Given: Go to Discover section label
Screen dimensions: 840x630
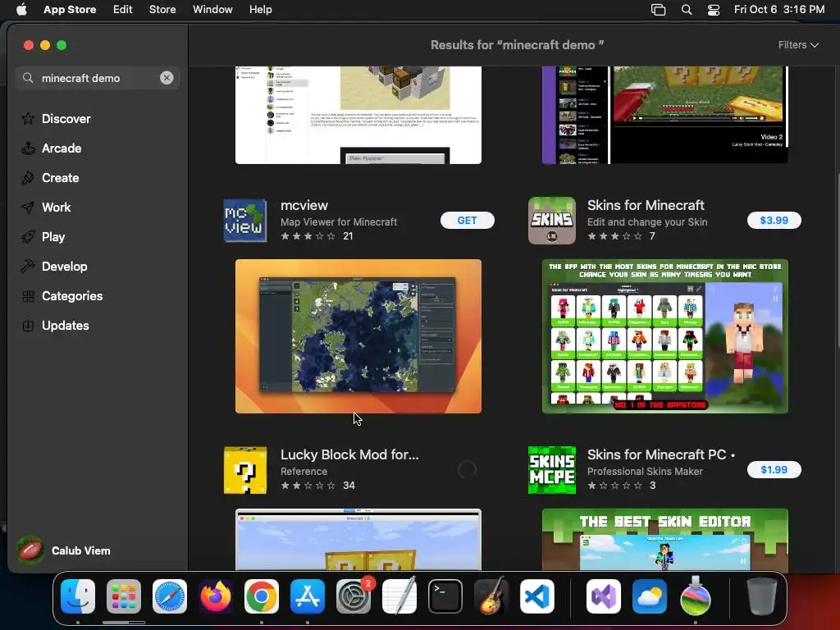Looking at the screenshot, I should tap(66, 119).
